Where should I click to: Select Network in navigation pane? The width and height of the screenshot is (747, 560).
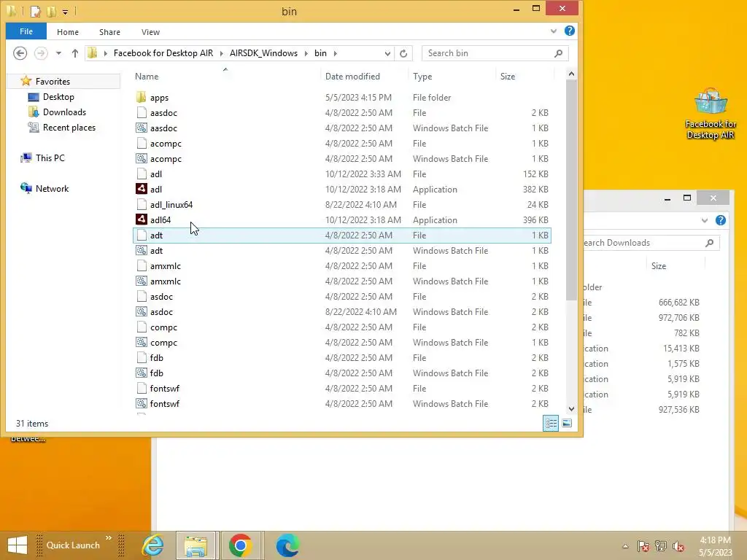pos(52,188)
